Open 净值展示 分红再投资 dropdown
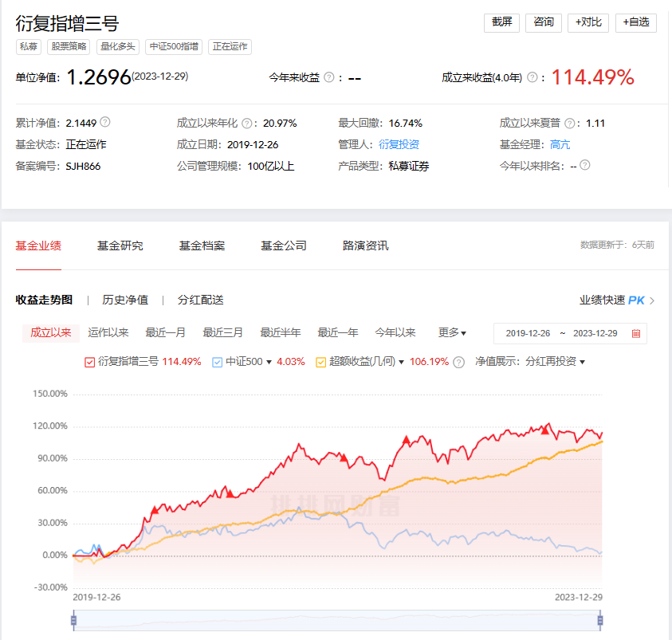 (582, 363)
